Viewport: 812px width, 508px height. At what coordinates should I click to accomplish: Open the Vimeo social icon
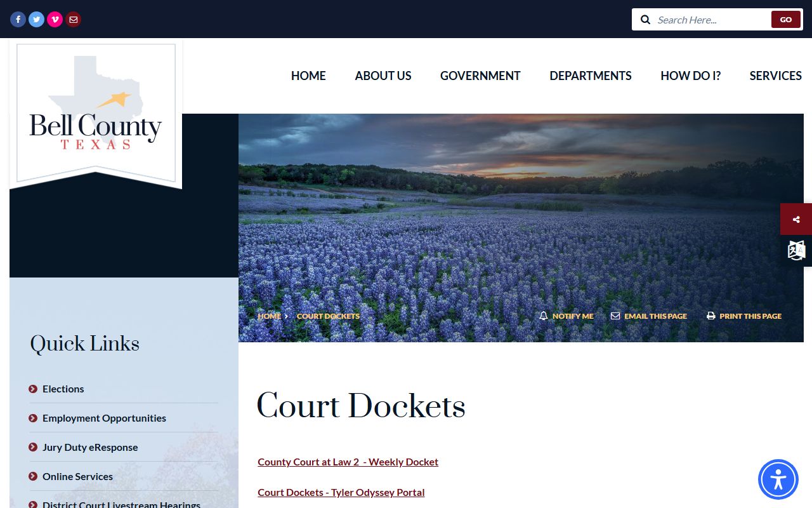[55, 20]
